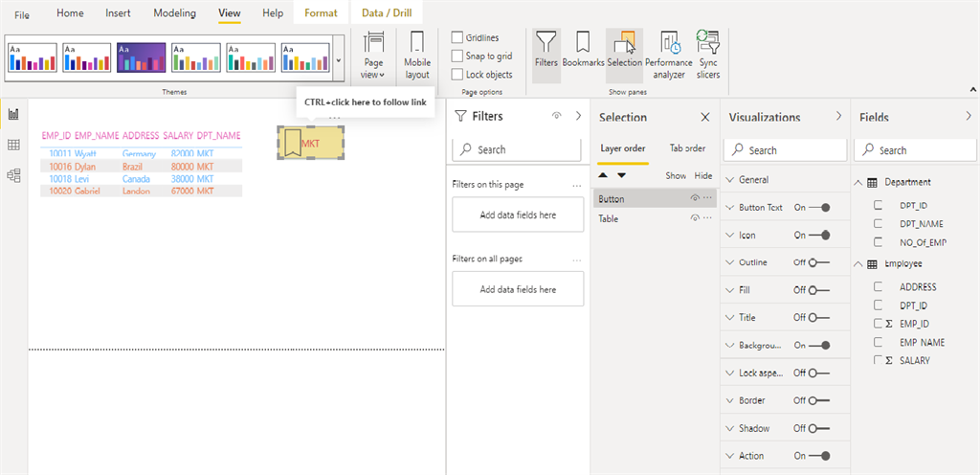Image resolution: width=980 pixels, height=475 pixels.
Task: Toggle Filters pane visibility eye icon
Action: pyautogui.click(x=556, y=116)
